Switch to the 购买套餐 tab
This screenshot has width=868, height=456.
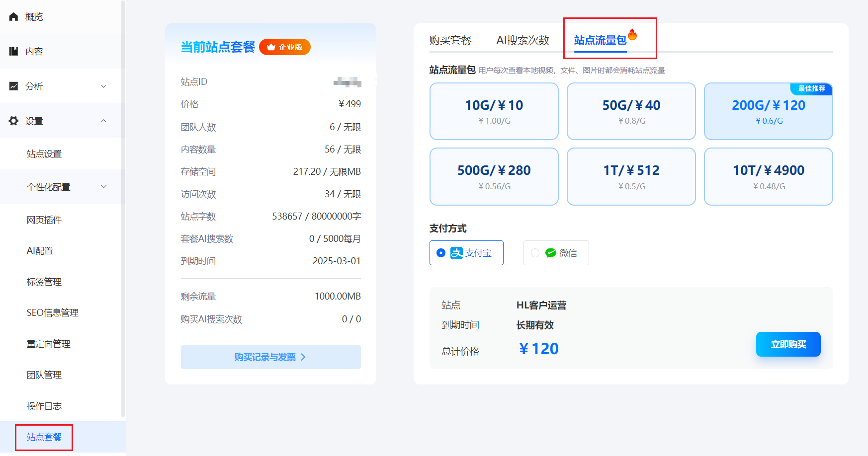450,40
